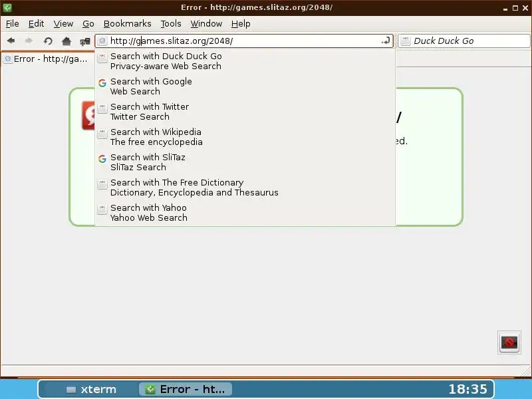Click the Google logo beside Search with Google
Screen dimensions: 532x399
pyautogui.click(x=102, y=82)
